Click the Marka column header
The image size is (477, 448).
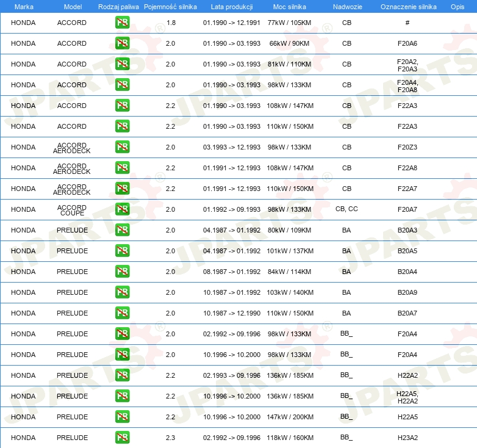[24, 7]
